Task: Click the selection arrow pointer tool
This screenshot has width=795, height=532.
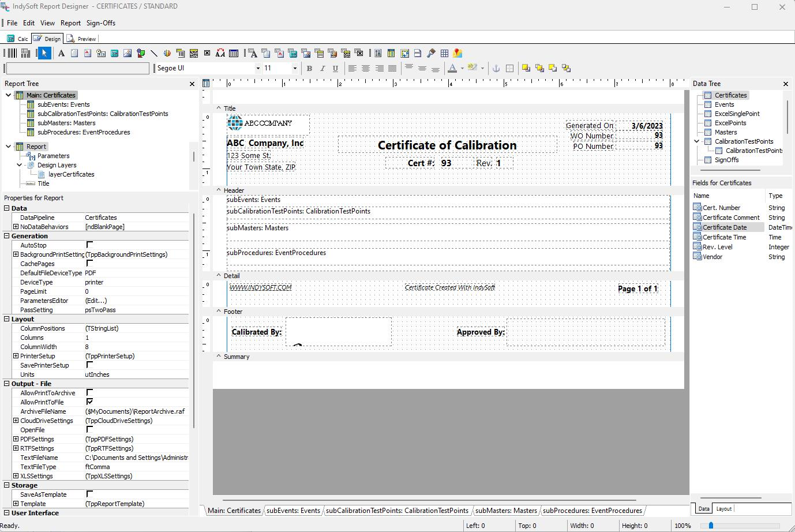Action: pos(44,53)
